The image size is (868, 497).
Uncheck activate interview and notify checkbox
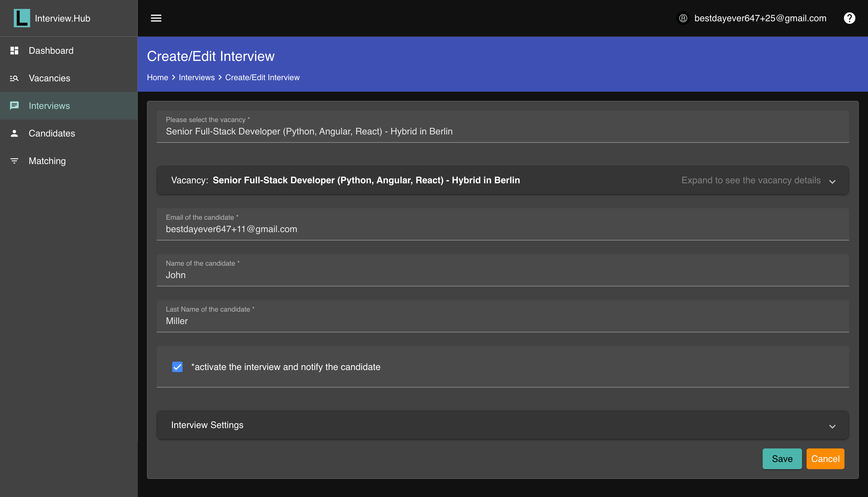(177, 367)
